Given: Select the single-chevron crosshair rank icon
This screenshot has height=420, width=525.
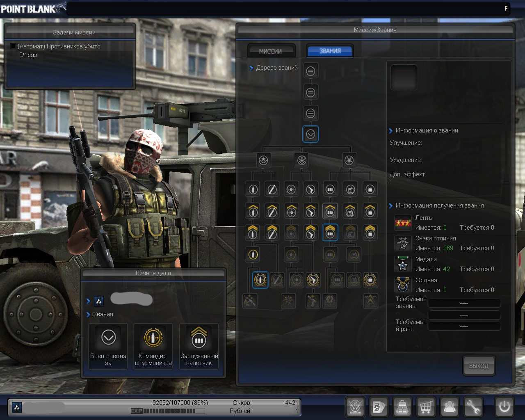Looking at the screenshot, I should 291,211.
